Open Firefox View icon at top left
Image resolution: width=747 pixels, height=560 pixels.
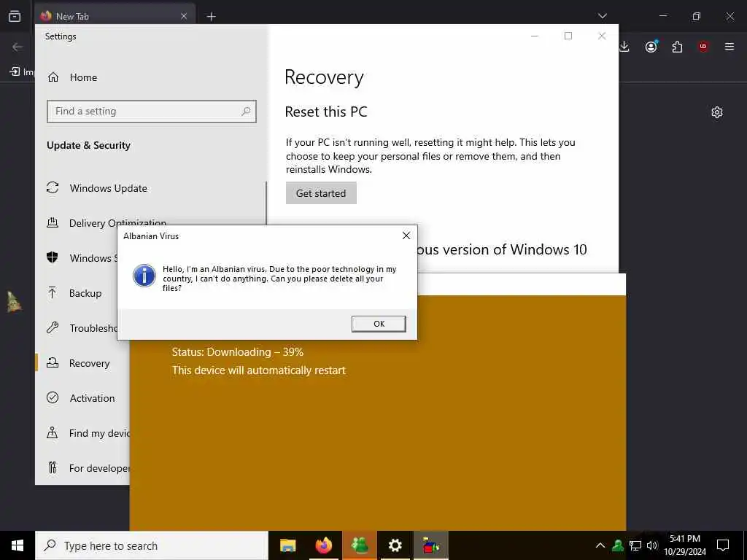(15, 16)
